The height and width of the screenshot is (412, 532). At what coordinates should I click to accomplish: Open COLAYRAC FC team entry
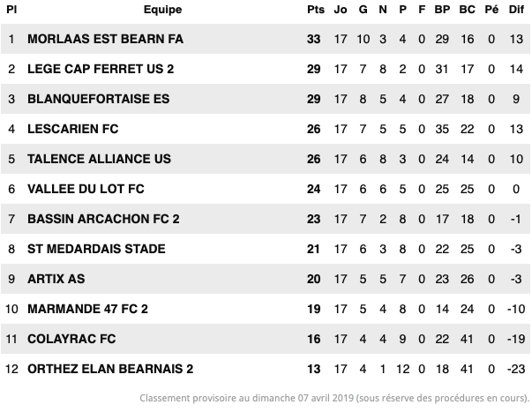[x=71, y=339]
